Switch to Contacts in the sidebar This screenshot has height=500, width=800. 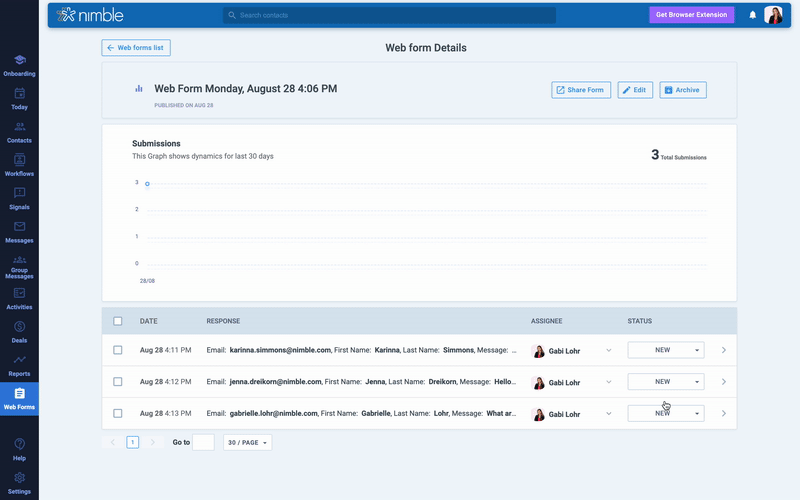[x=19, y=131]
